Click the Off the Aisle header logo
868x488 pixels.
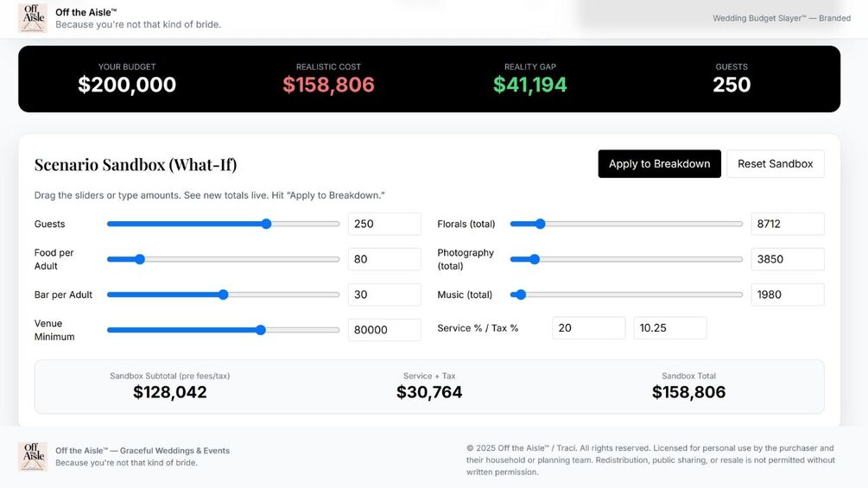pos(33,18)
